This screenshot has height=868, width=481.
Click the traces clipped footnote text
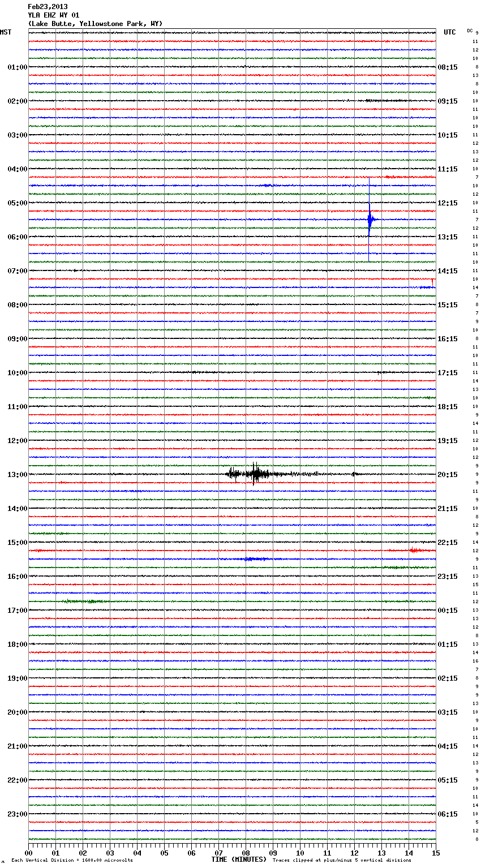342,861
